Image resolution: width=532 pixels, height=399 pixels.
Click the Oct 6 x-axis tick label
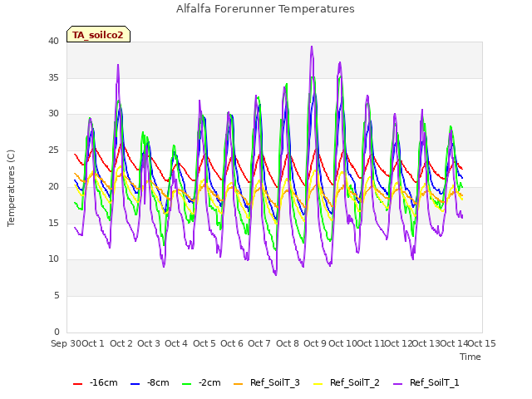232,343
